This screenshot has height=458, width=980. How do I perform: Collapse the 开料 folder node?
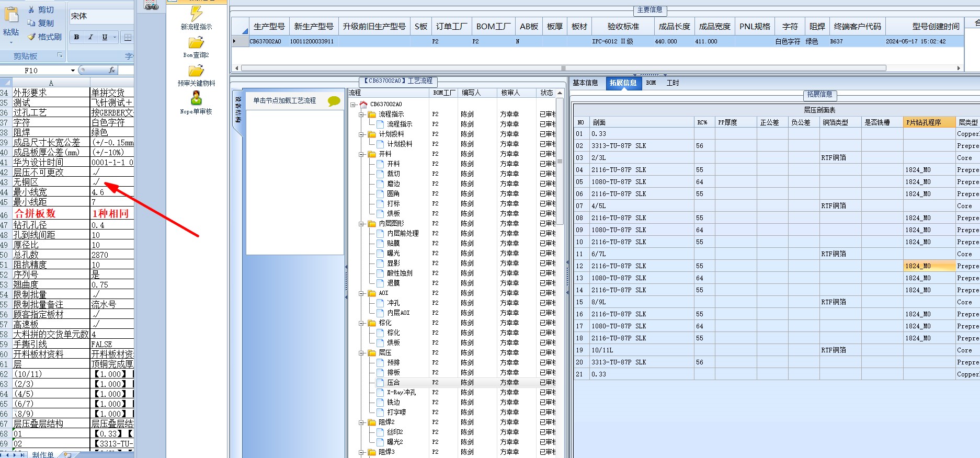click(361, 154)
